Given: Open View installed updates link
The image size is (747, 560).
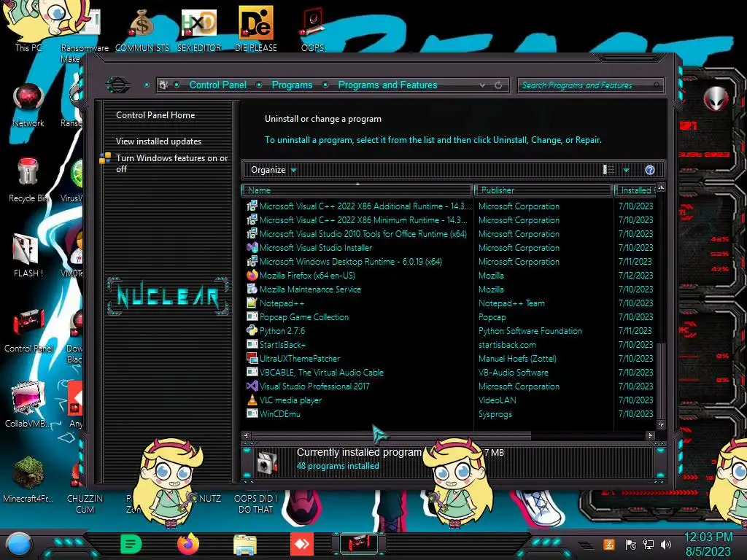Looking at the screenshot, I should click(x=158, y=141).
